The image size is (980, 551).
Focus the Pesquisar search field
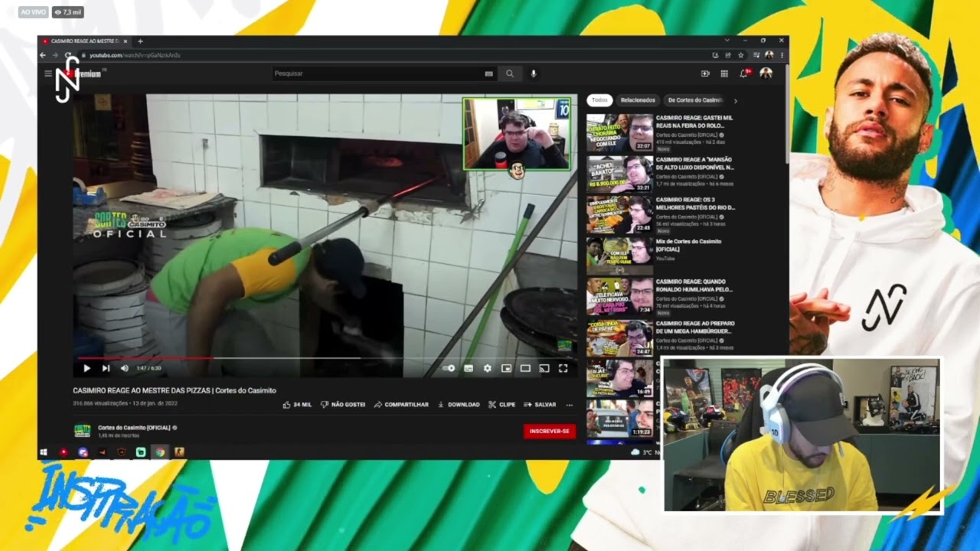coord(378,73)
